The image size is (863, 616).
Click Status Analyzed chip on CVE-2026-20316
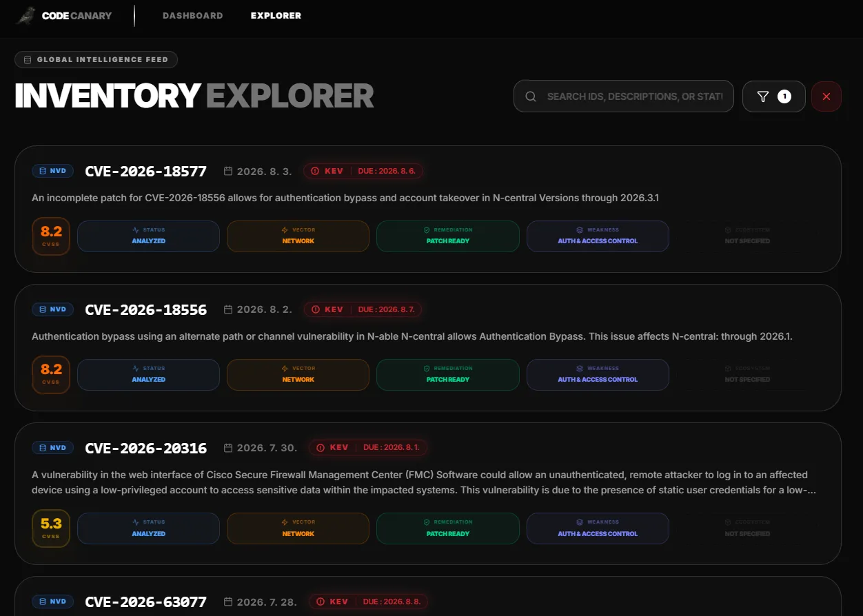tap(148, 529)
